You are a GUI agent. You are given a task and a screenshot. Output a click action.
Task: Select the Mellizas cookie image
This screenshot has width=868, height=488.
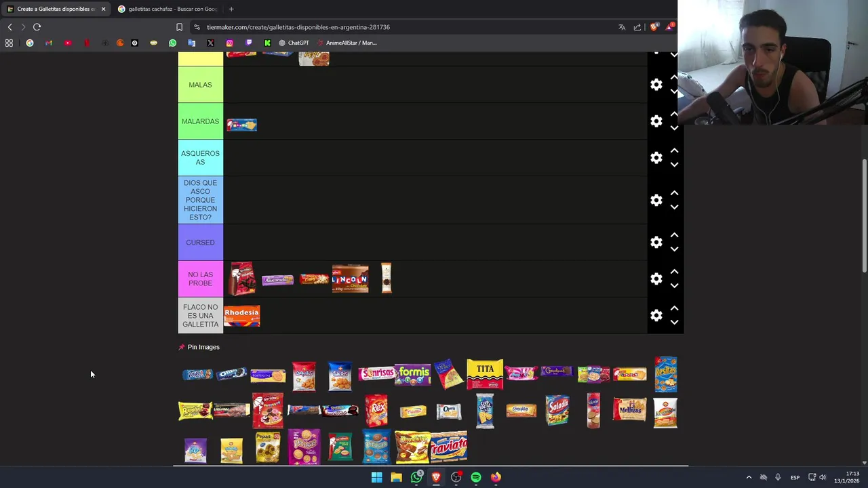(629, 410)
